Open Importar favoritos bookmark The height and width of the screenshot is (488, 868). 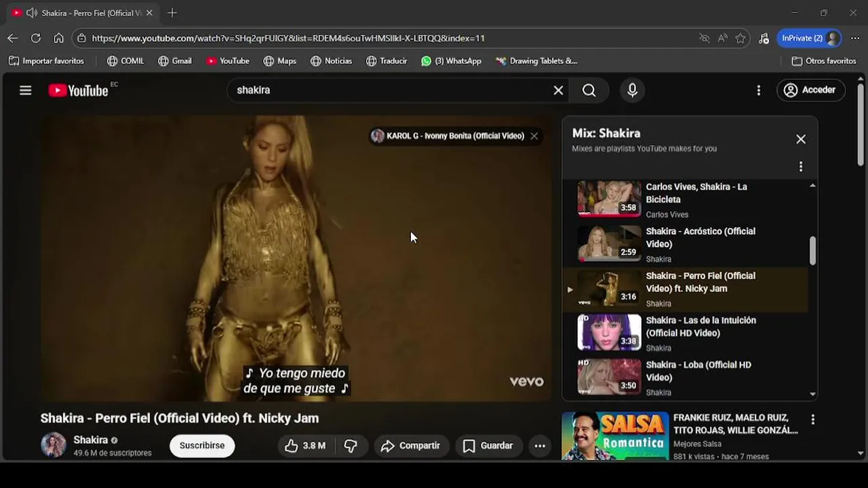(46, 61)
